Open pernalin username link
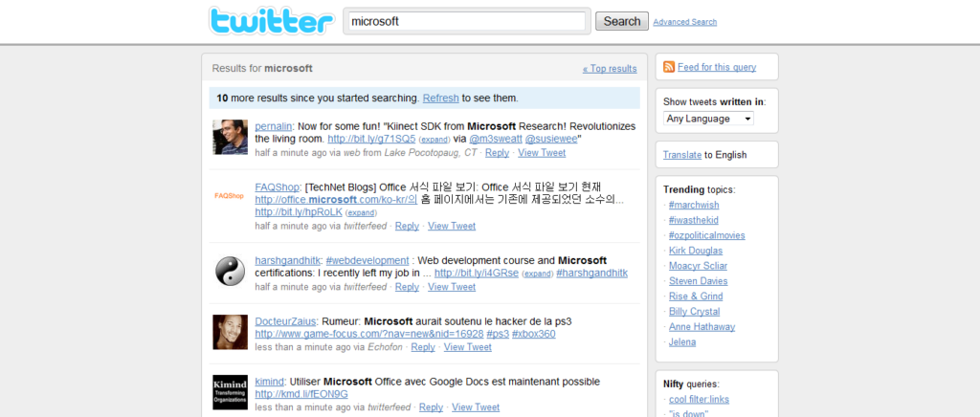Screen dimensions: 980x417 click(273, 125)
